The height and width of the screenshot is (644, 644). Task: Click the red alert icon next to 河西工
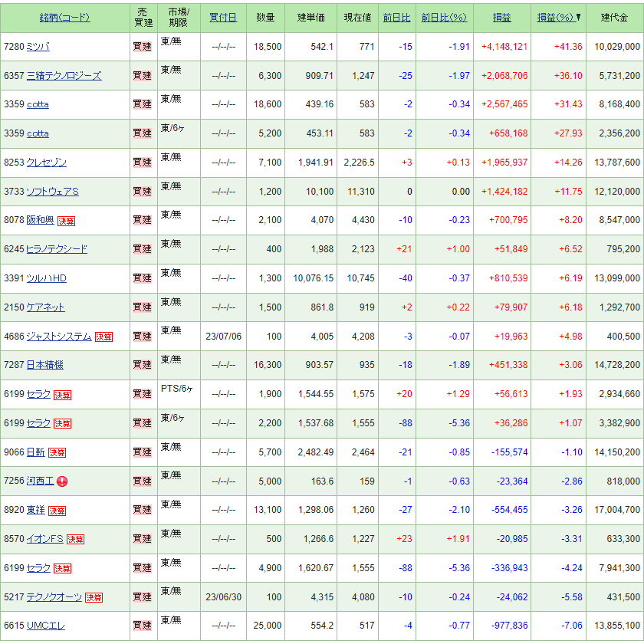62,481
